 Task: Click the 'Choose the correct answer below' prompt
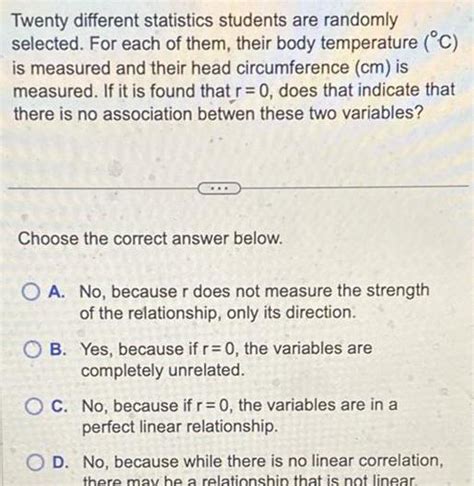point(150,239)
